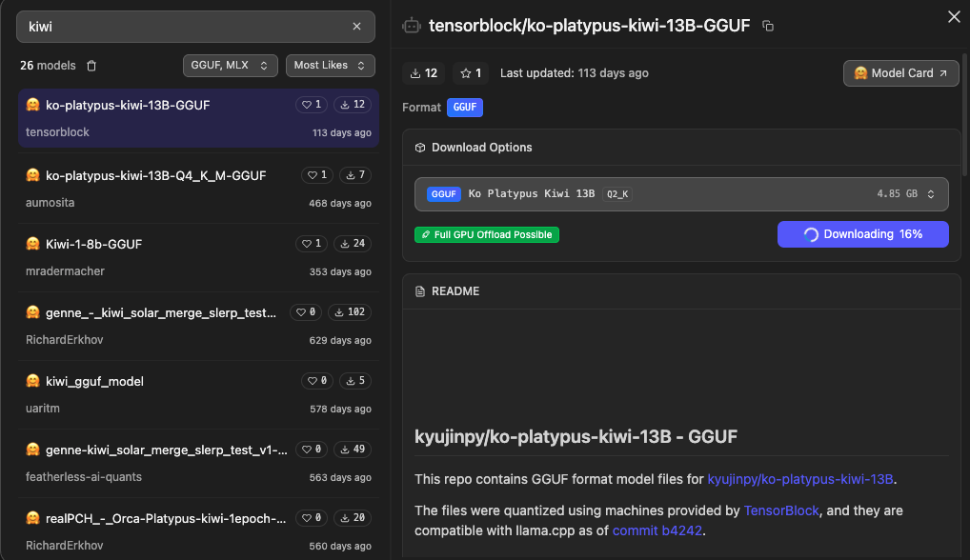Click likes badge on ko-platypus-kiwi-13B-GGUF row

click(312, 105)
